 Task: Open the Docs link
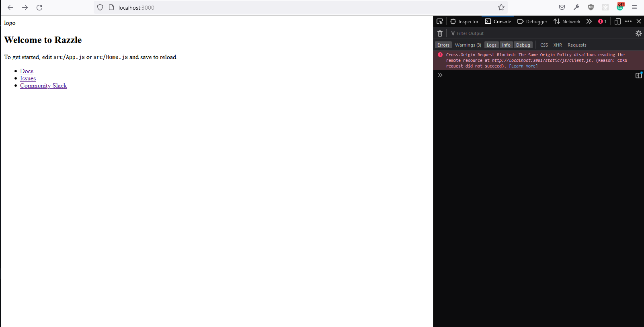27,71
